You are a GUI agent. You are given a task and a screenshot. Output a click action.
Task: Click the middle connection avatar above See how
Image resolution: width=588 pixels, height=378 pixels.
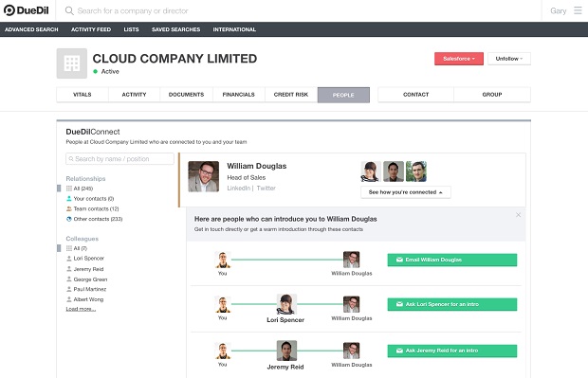tap(394, 171)
